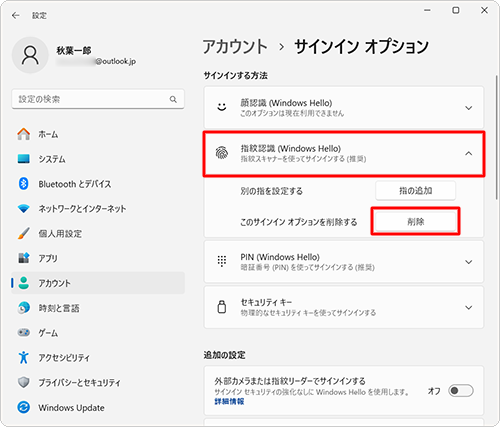Click the セキュリティ キー title text
This screenshot has height=427, width=500.
tap(266, 302)
